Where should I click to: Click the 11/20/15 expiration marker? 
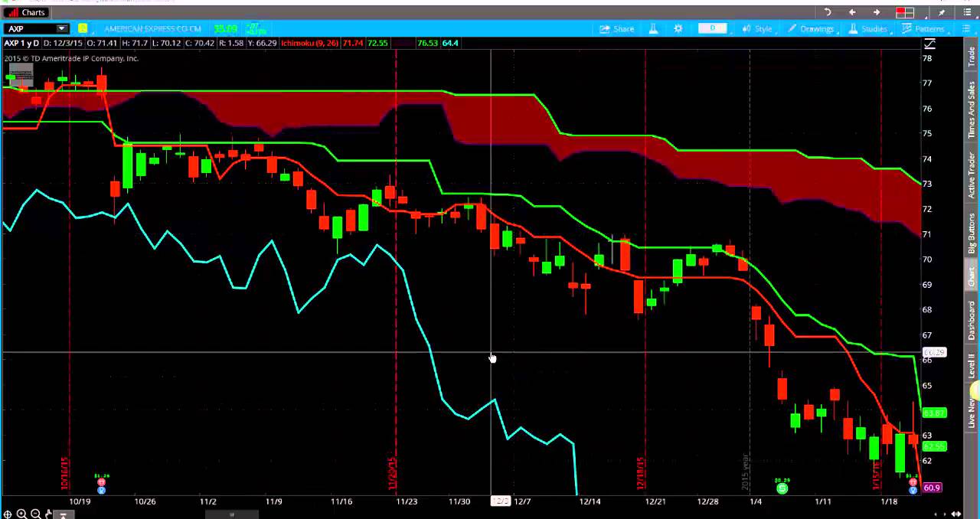point(391,473)
